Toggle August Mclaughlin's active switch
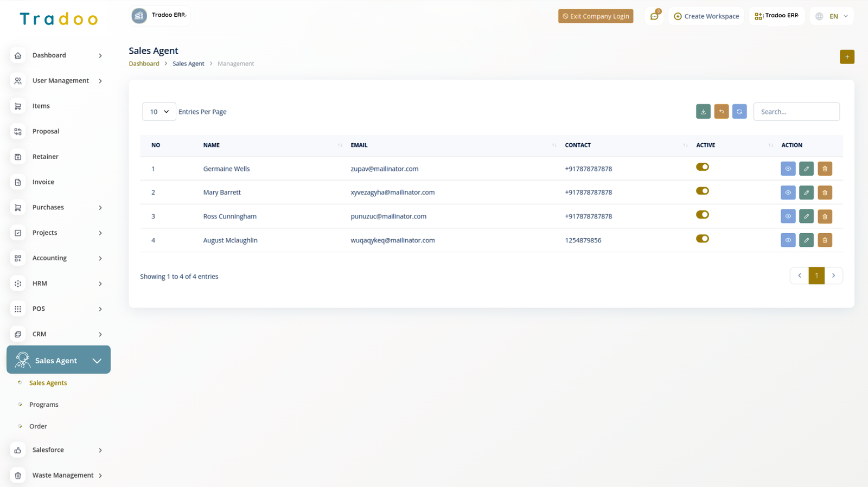868x487 pixels. [x=703, y=239]
